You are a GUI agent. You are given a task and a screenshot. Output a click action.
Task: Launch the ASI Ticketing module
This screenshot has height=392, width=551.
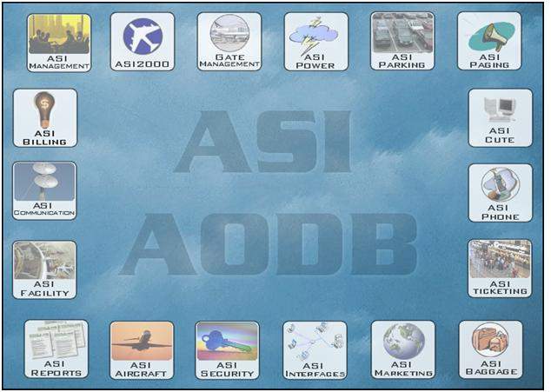[x=500, y=269]
